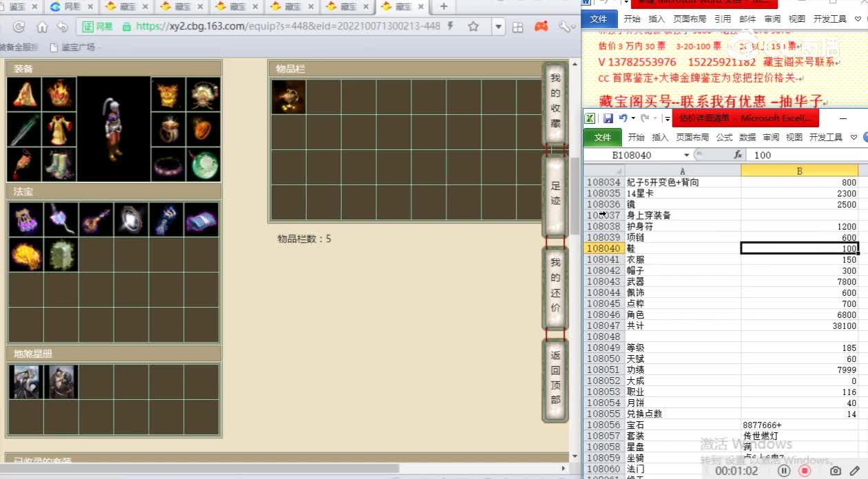Select the ornate headdress equipment icon
This screenshot has width=868, height=479.
point(203,94)
